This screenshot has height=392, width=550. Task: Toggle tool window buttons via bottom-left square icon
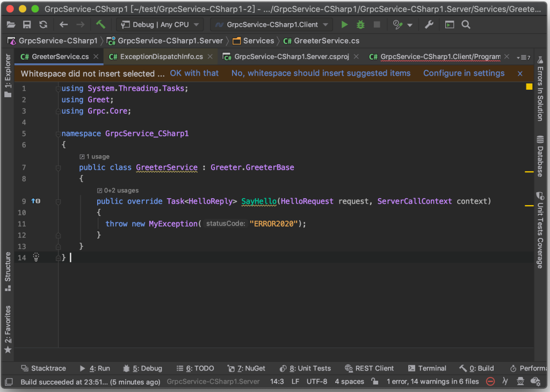(x=9, y=381)
